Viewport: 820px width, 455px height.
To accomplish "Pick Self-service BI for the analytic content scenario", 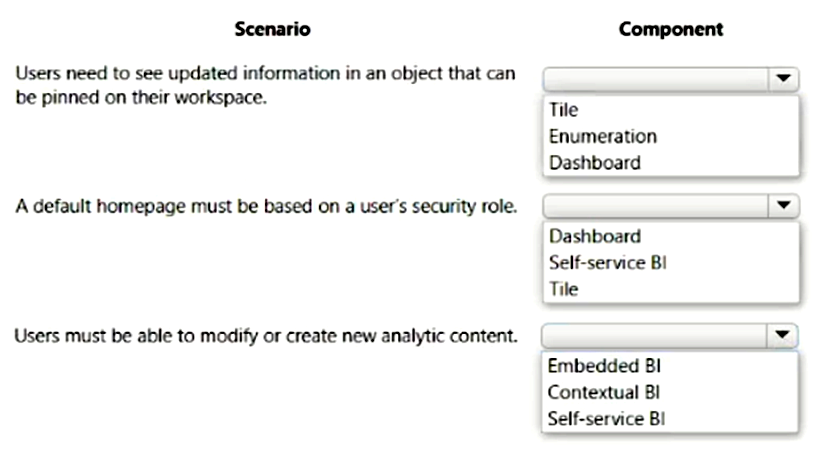I will tap(606, 418).
